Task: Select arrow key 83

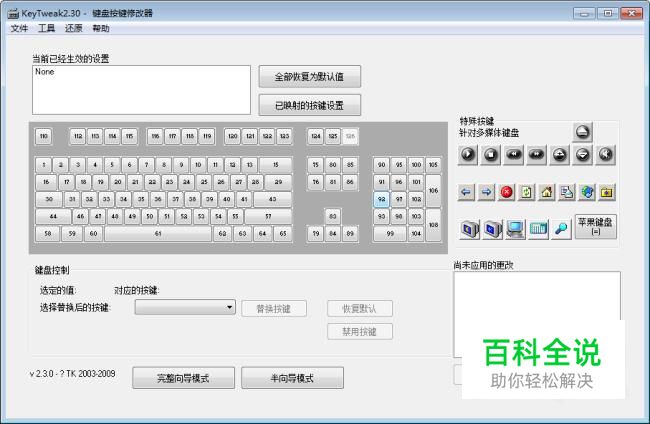Action: (x=333, y=216)
